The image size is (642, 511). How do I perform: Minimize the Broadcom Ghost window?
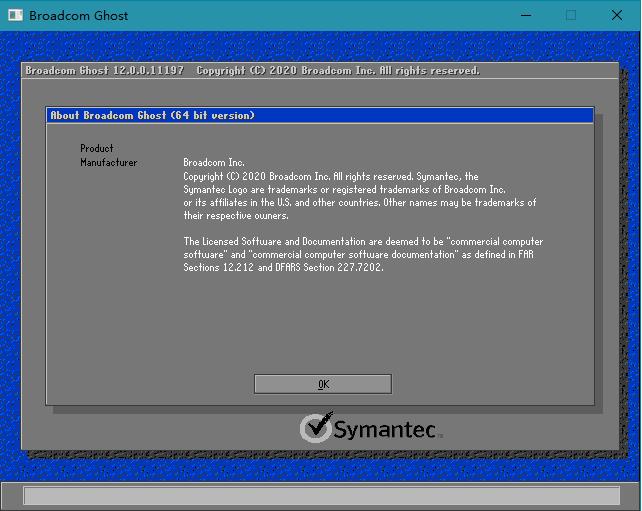pos(526,15)
